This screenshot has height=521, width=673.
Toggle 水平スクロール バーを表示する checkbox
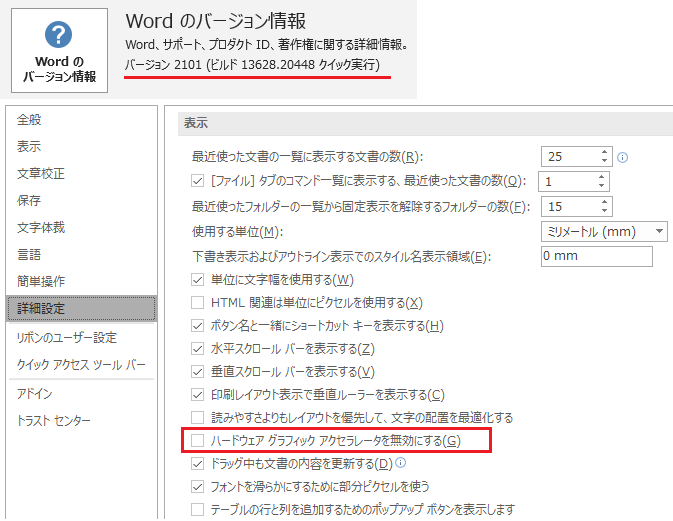(x=197, y=348)
